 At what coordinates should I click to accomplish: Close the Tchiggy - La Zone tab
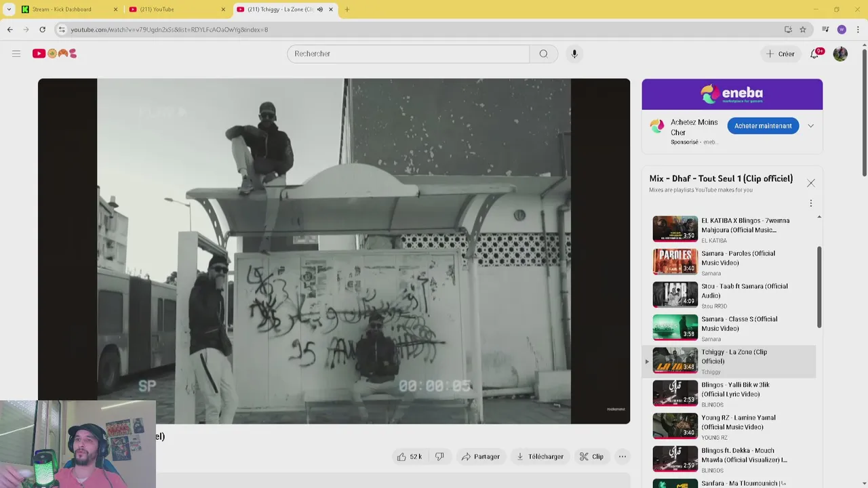(331, 9)
